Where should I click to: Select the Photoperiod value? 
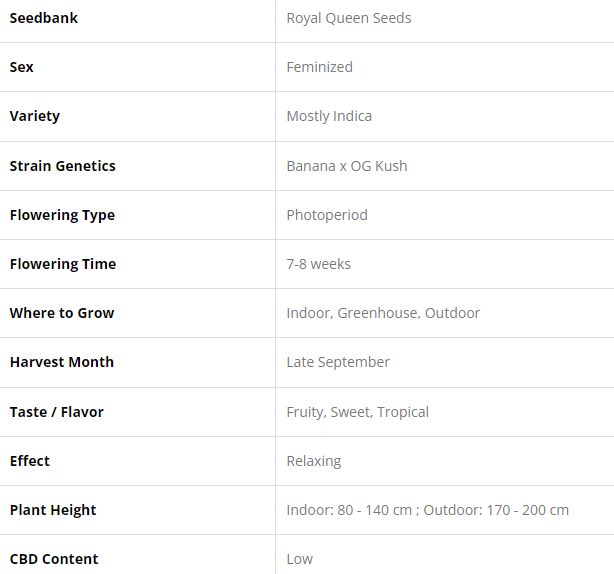327,215
